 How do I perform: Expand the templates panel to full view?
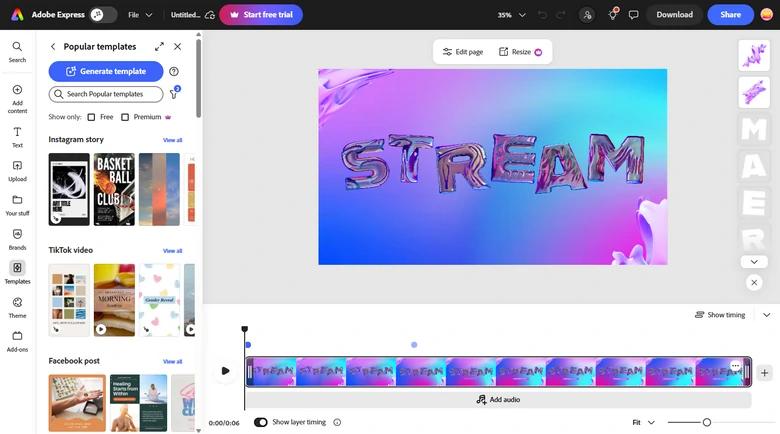(x=159, y=47)
